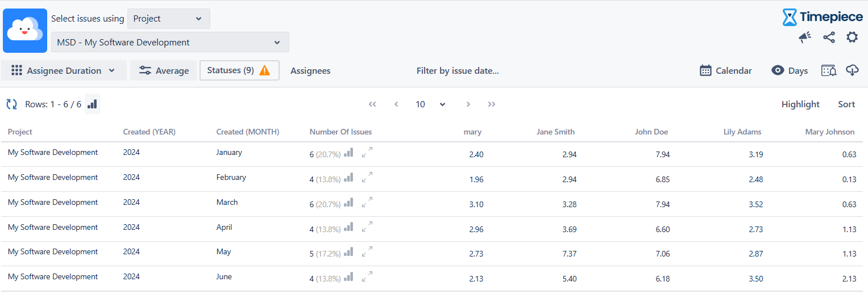Go to previous page of results
Viewport: 868px width, 294px height.
396,104
